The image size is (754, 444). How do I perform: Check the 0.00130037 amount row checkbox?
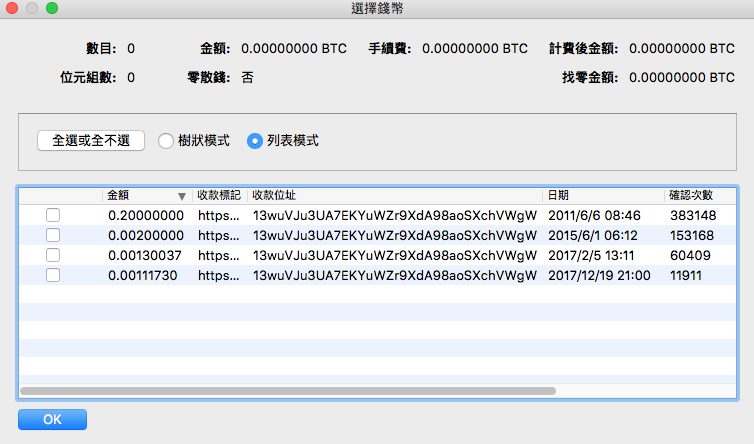pyautogui.click(x=53, y=255)
